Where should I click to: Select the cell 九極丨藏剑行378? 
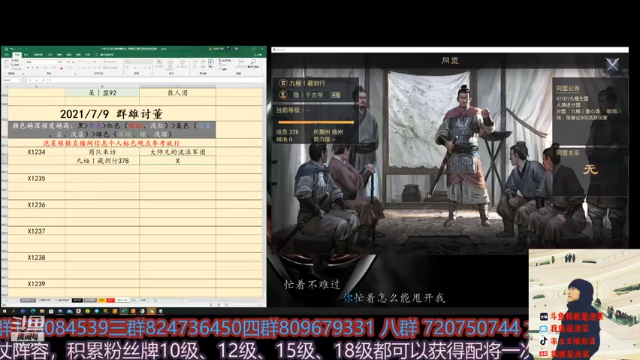102,161
